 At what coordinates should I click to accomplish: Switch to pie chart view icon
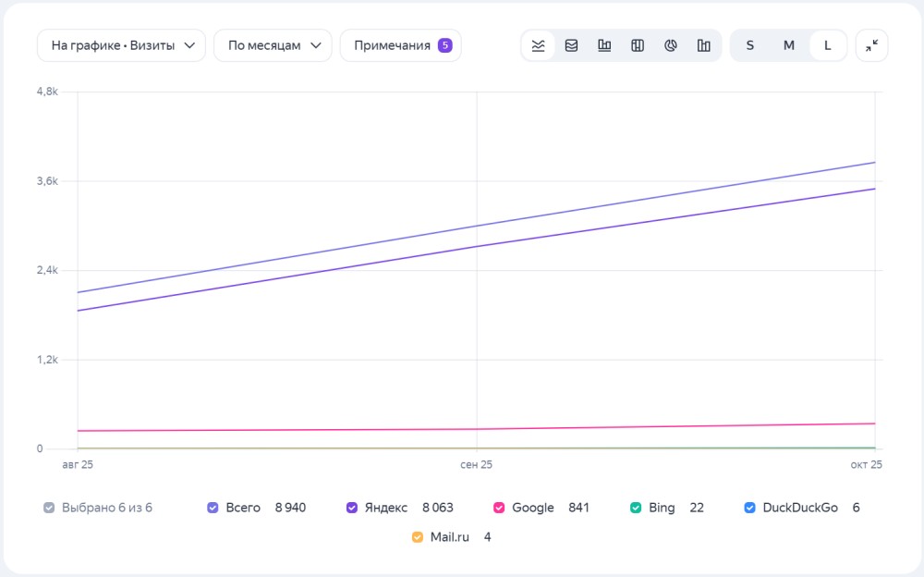tap(670, 45)
